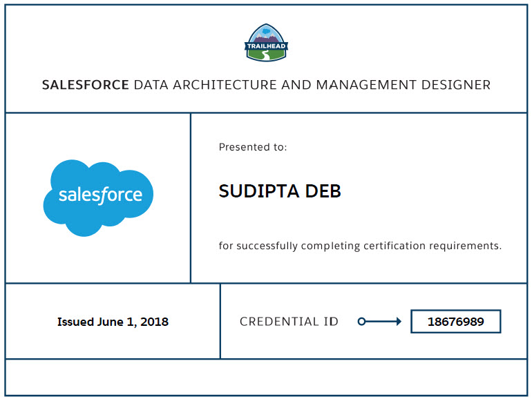Click the CREDENTIAL ID label

click(289, 322)
